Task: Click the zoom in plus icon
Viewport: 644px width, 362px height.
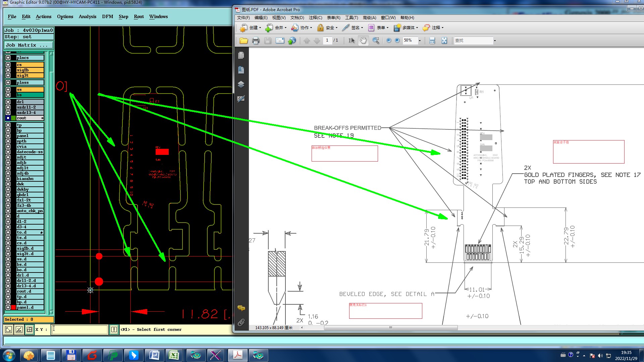Action: point(397,41)
